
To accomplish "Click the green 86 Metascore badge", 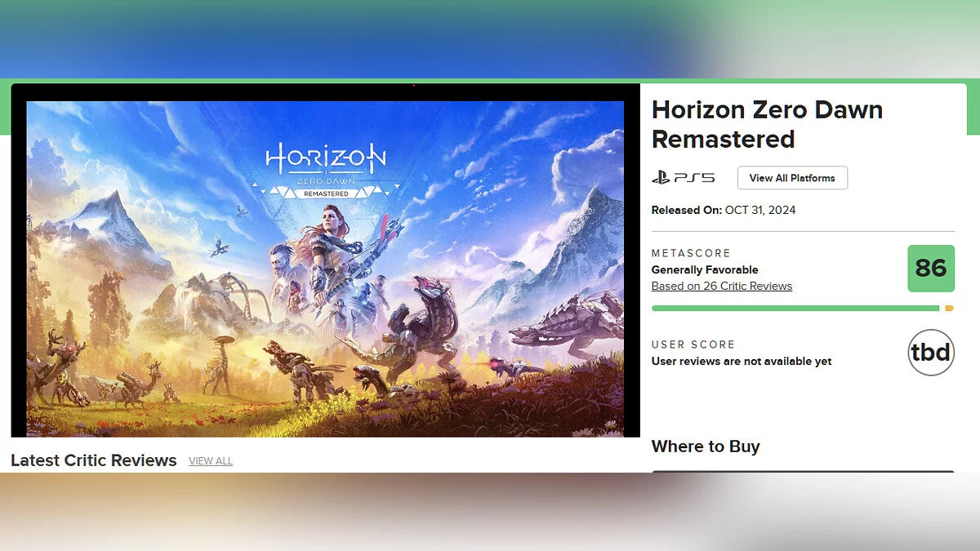I will pos(931,268).
